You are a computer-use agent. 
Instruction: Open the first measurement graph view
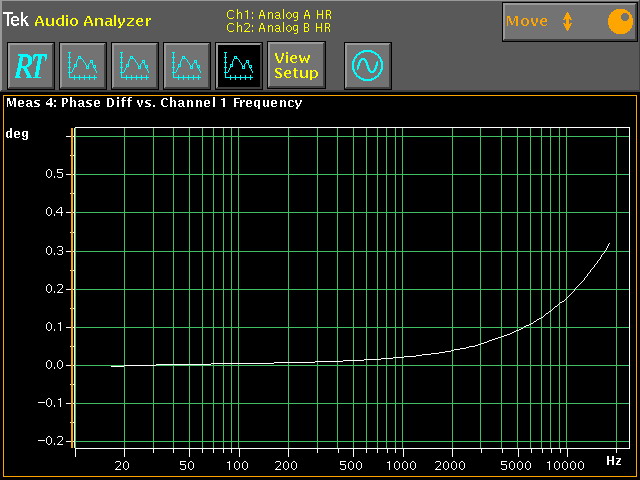pos(82,66)
